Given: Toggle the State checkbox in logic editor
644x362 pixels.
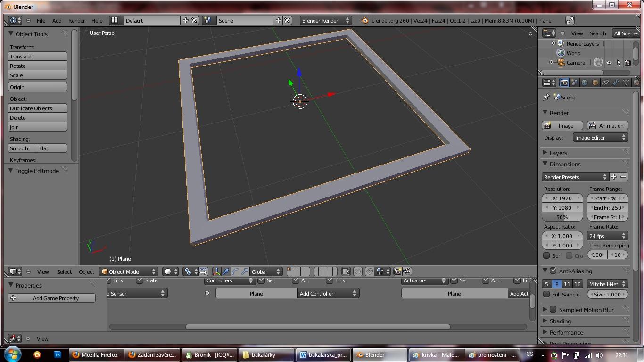Looking at the screenshot, I should (x=140, y=280).
